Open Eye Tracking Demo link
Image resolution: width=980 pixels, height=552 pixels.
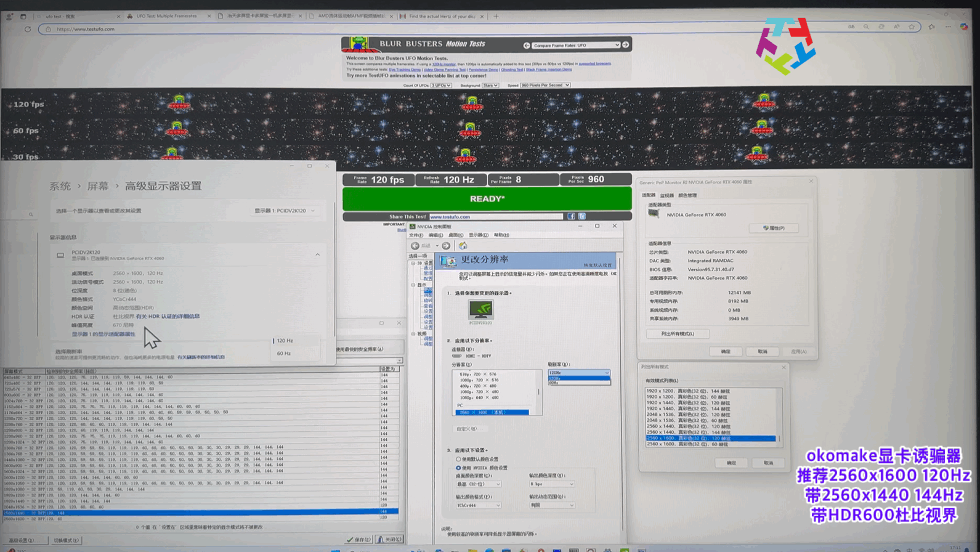pyautogui.click(x=405, y=70)
